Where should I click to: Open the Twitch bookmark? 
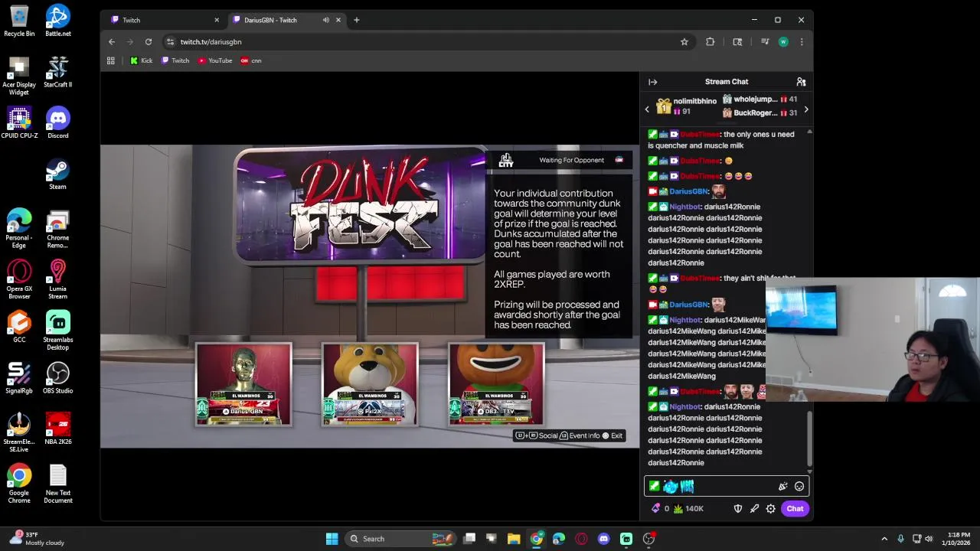coord(175,60)
